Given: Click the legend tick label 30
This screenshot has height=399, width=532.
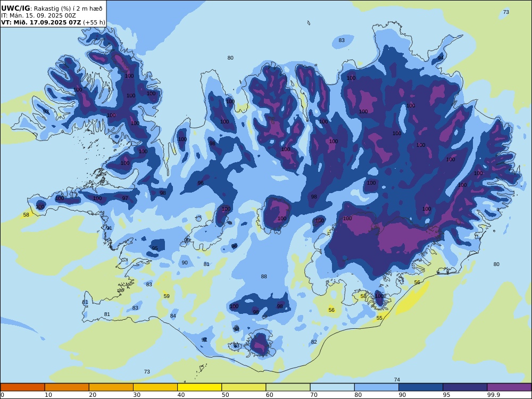Looking at the screenshot, I should coord(137,395).
